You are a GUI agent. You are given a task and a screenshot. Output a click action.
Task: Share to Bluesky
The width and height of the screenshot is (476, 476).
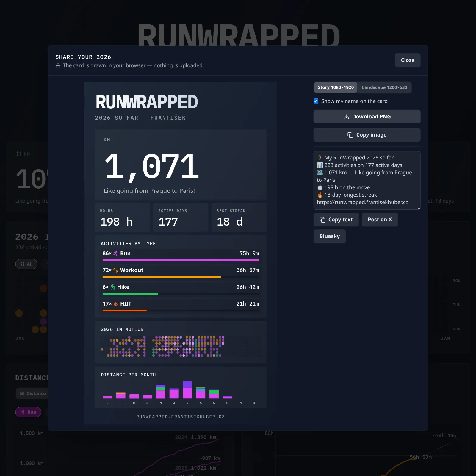(x=330, y=236)
